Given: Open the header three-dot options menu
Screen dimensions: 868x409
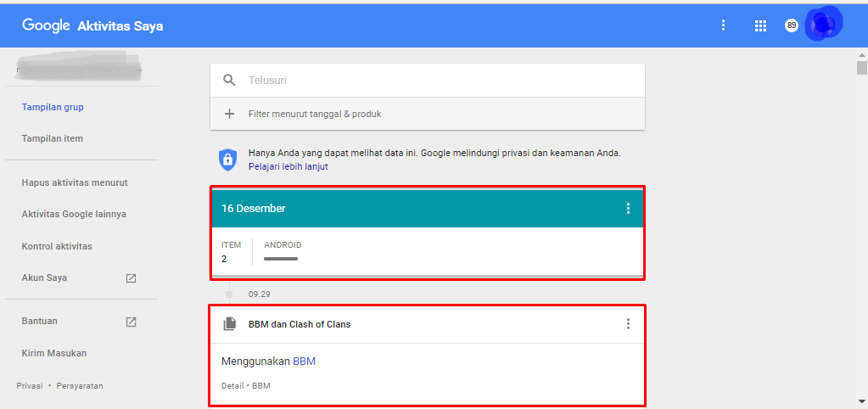Looking at the screenshot, I should pyautogui.click(x=723, y=25).
